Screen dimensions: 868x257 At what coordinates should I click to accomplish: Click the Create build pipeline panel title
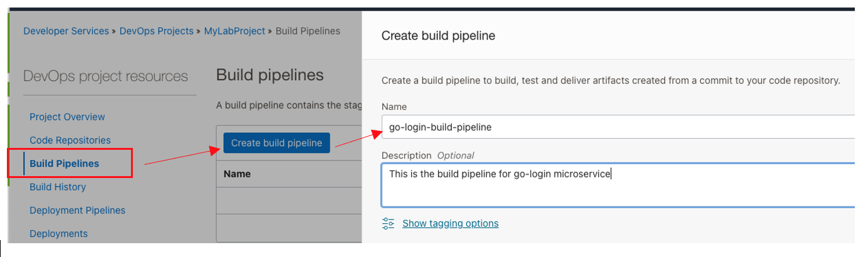pos(438,36)
